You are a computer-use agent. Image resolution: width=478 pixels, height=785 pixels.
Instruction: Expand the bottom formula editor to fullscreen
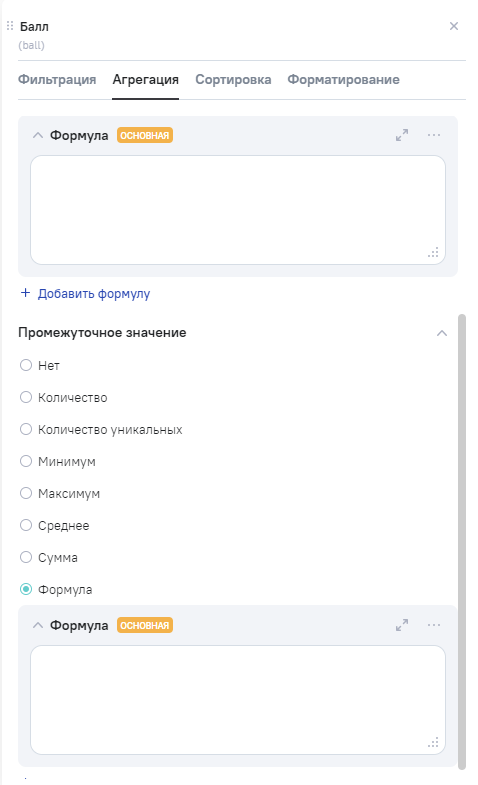click(402, 625)
